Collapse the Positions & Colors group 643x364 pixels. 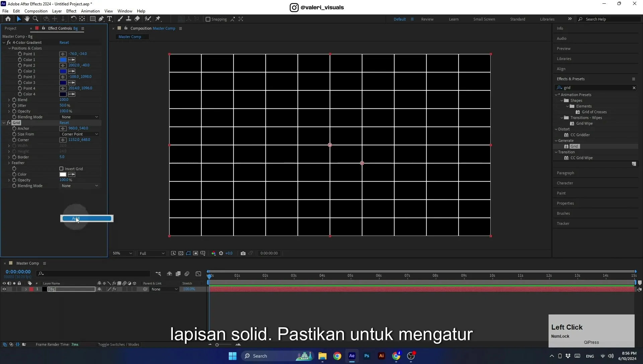pos(9,48)
